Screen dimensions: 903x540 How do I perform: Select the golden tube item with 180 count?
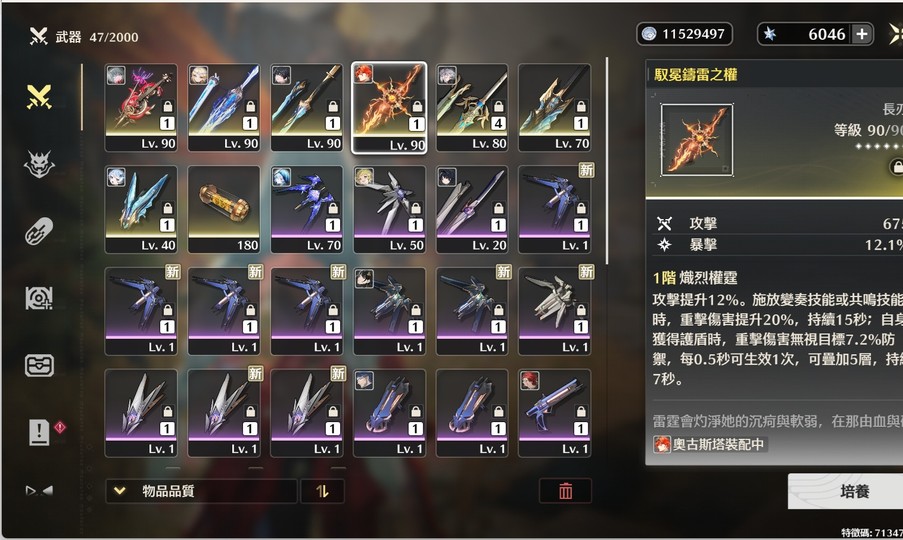pyautogui.click(x=224, y=210)
